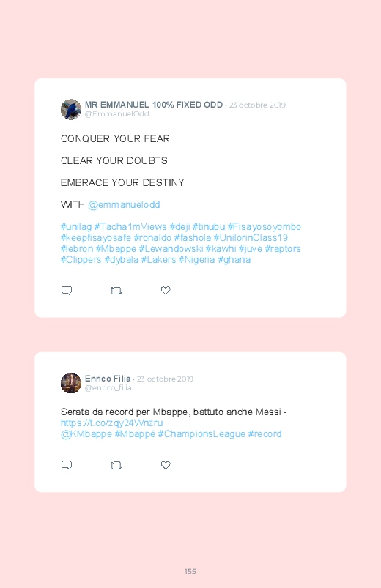
Task: Click the #Tacha1mViews hashtag
Action: tap(130, 227)
